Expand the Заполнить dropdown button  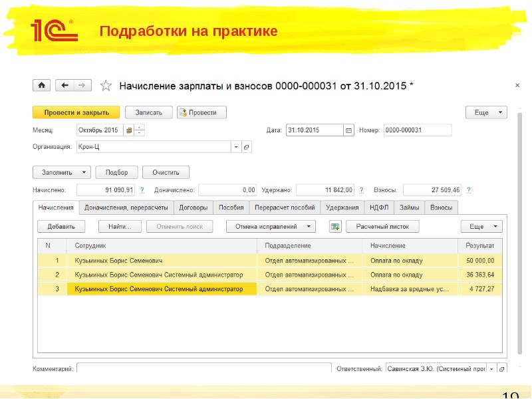pyautogui.click(x=62, y=172)
